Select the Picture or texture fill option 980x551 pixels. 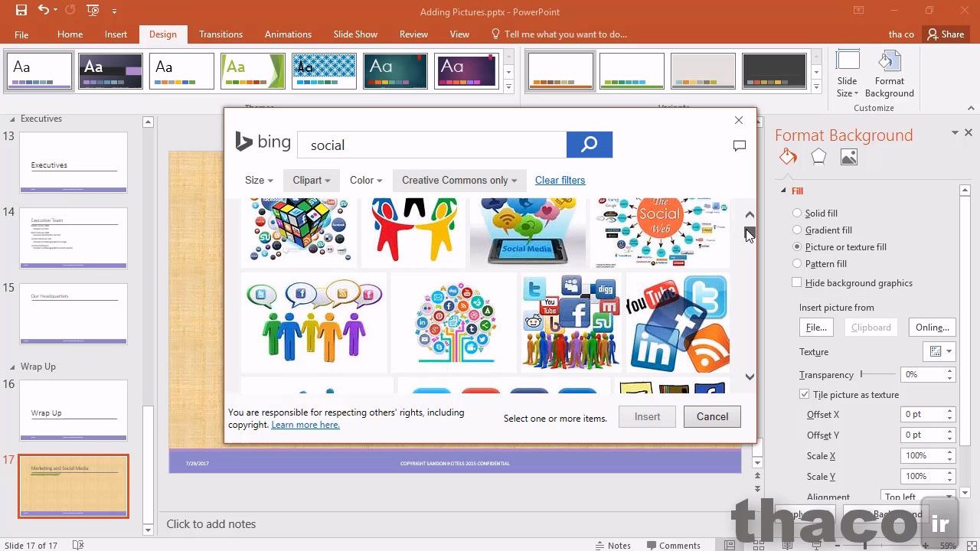point(797,246)
